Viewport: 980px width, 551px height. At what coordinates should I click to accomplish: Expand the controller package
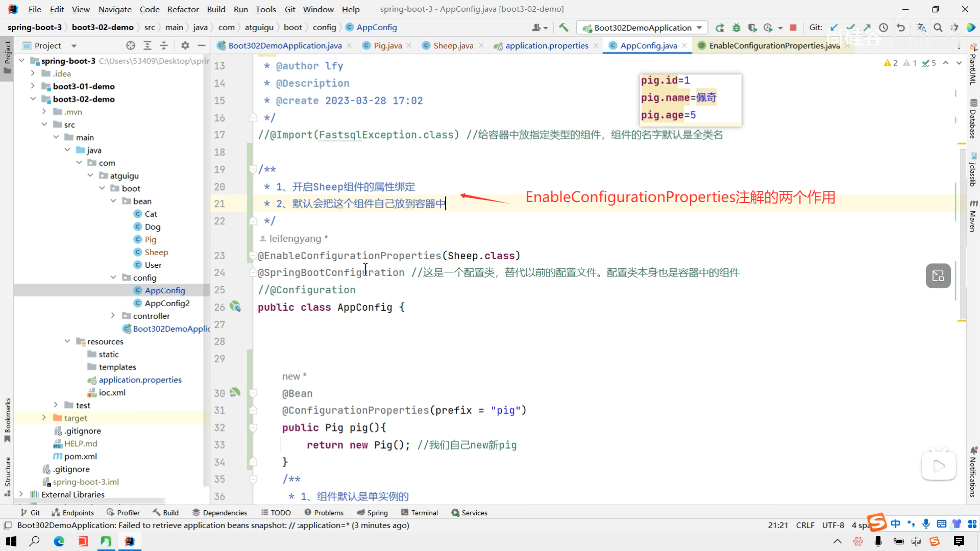(x=113, y=316)
